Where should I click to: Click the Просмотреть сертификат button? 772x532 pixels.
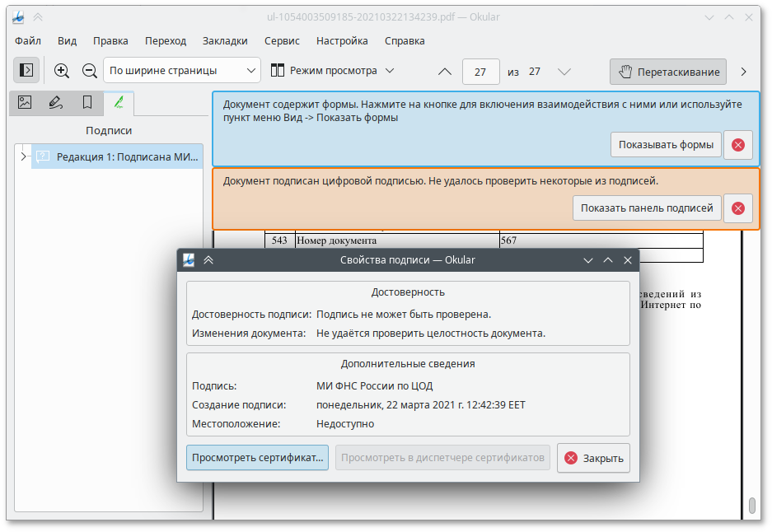(x=256, y=458)
